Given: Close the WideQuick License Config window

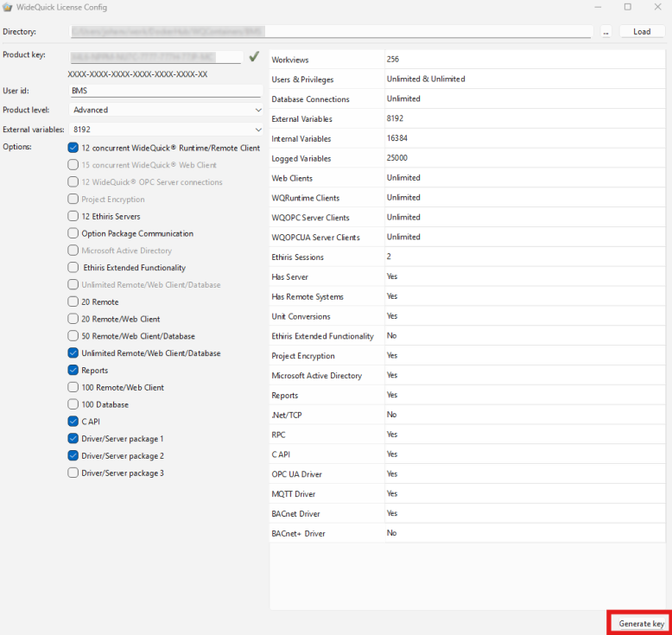Looking at the screenshot, I should click(658, 7).
